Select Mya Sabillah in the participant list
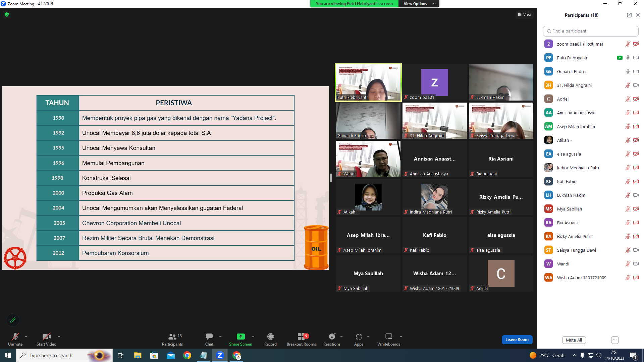Image resolution: width=644 pixels, height=362 pixels. 591,209
